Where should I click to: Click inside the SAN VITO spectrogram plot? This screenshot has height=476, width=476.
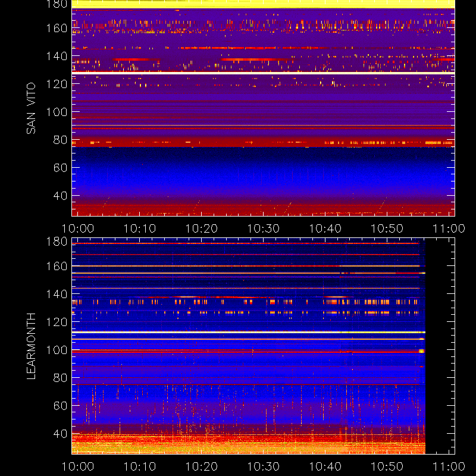(x=263, y=108)
